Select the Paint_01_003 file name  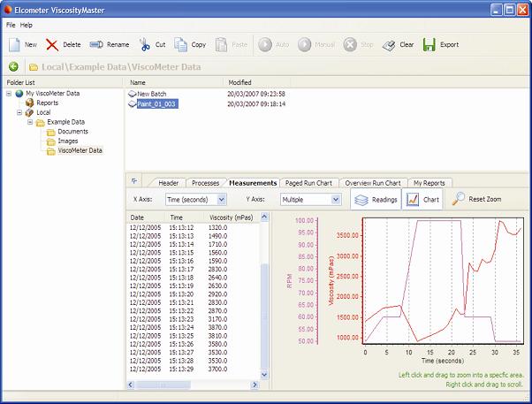click(x=156, y=104)
